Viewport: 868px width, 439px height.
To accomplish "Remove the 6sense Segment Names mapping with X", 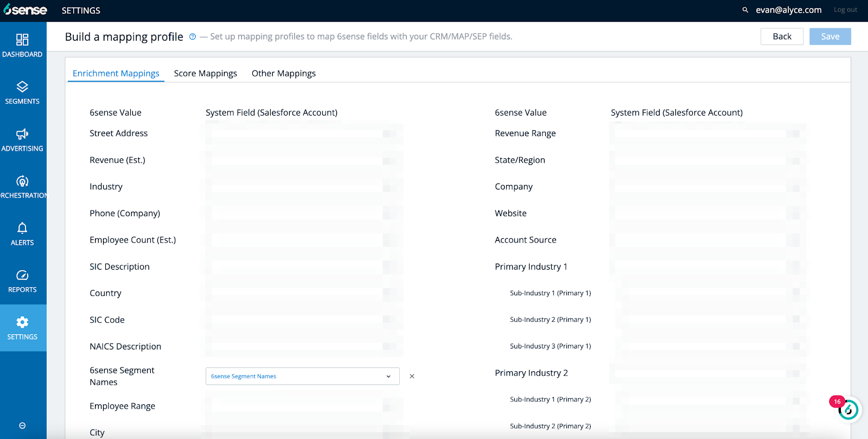I will pyautogui.click(x=412, y=376).
